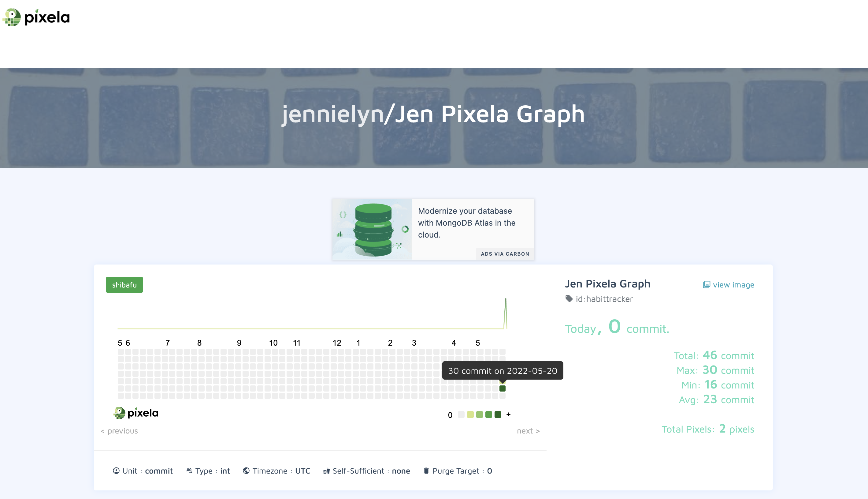868x499 pixels.
Task: Click the gauge icon next to Unit
Action: coord(117,471)
